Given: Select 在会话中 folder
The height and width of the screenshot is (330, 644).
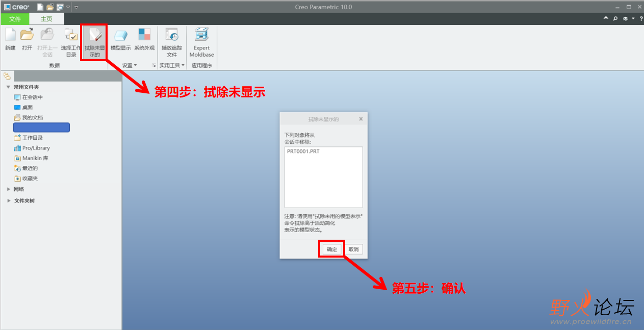Looking at the screenshot, I should (x=29, y=97).
